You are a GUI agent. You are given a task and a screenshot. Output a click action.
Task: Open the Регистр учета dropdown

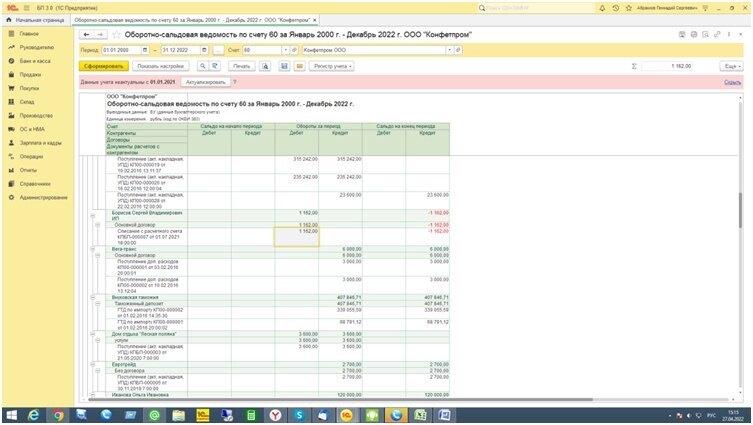(332, 66)
